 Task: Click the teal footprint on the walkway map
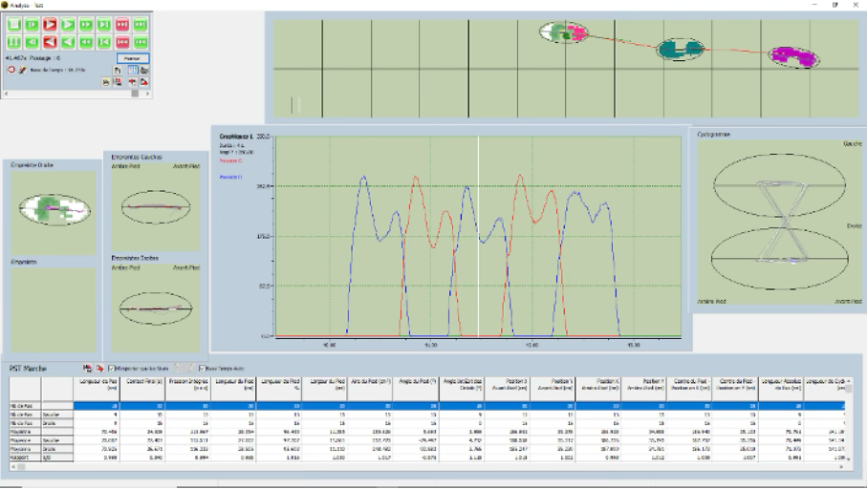[681, 50]
